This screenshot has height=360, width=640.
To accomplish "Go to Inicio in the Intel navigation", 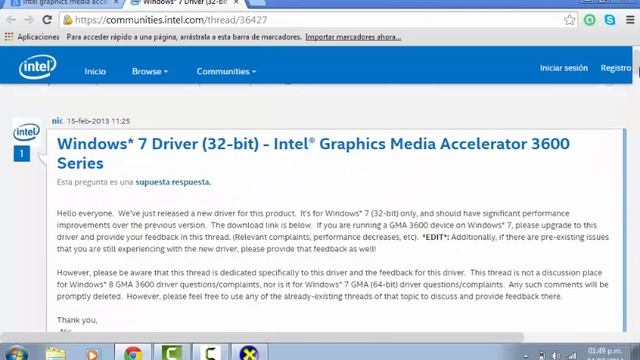I will (x=95, y=71).
